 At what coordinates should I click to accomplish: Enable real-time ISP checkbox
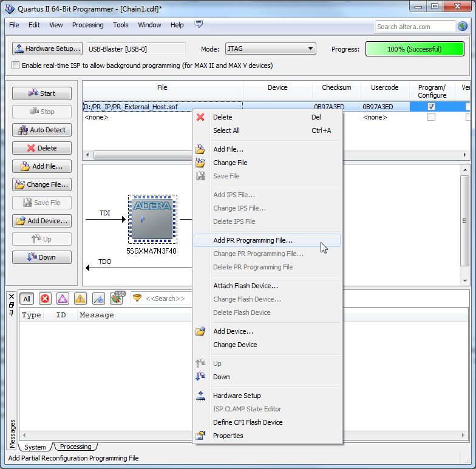click(x=15, y=66)
